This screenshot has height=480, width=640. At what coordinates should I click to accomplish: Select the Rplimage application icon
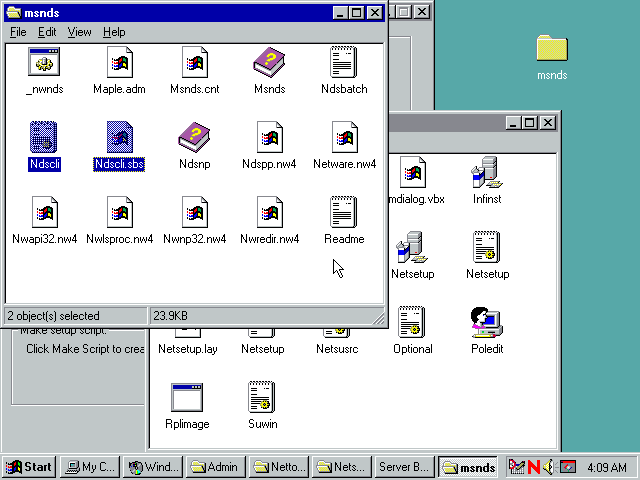187,398
